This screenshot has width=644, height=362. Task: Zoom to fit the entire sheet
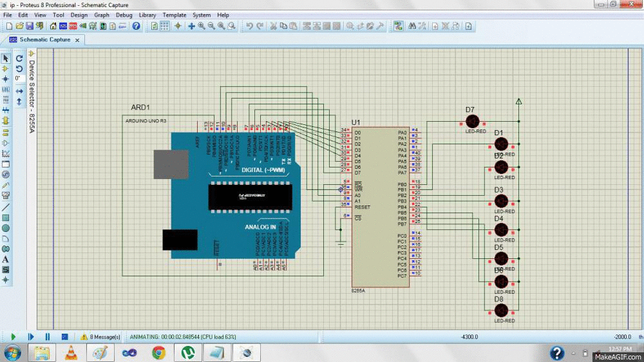click(x=222, y=26)
